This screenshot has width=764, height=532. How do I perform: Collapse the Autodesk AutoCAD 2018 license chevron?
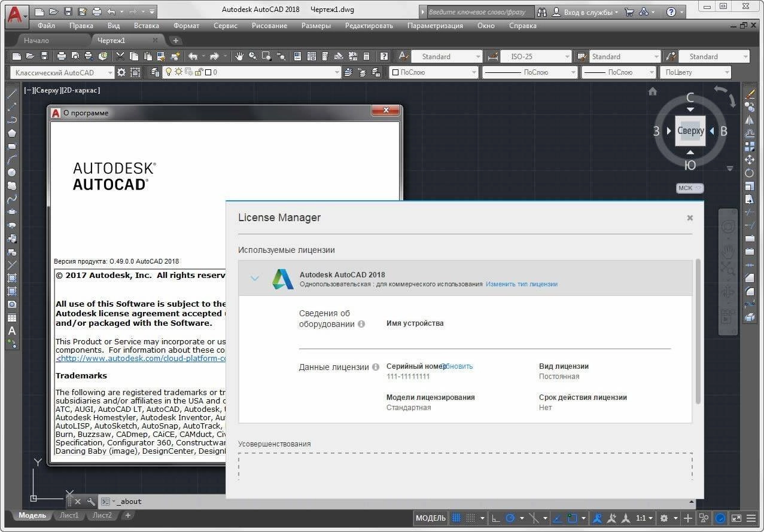[x=255, y=278]
